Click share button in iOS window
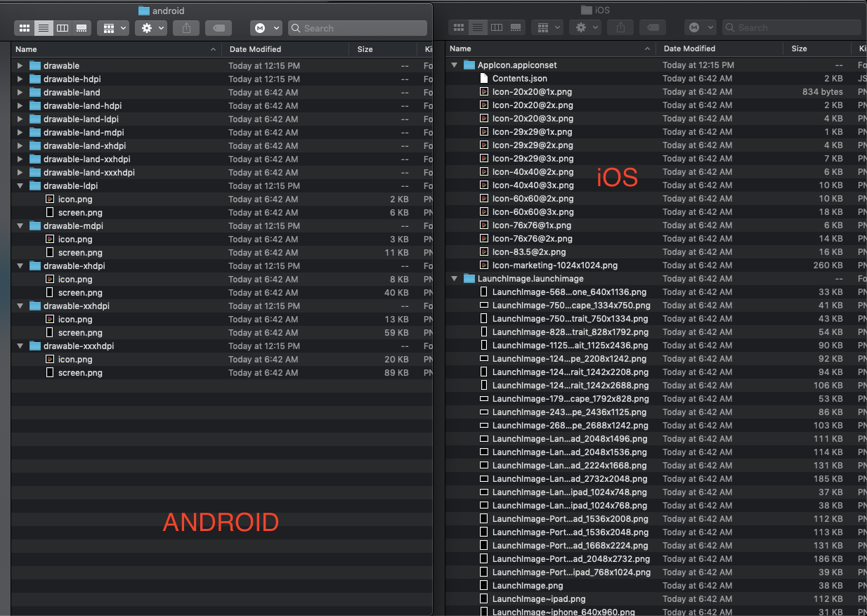Viewport: 867px width, 616px height. coord(620,27)
